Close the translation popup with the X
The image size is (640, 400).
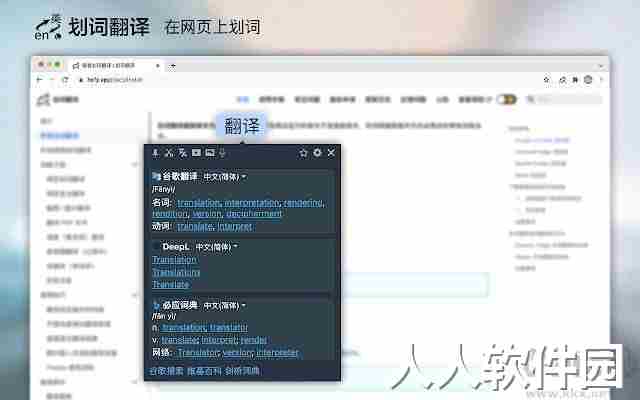(x=331, y=153)
